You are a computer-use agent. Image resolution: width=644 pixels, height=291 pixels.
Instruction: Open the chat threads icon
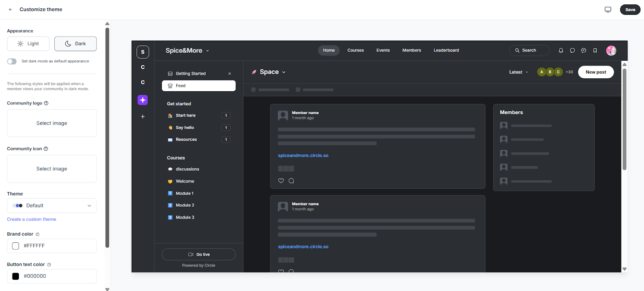584,51
